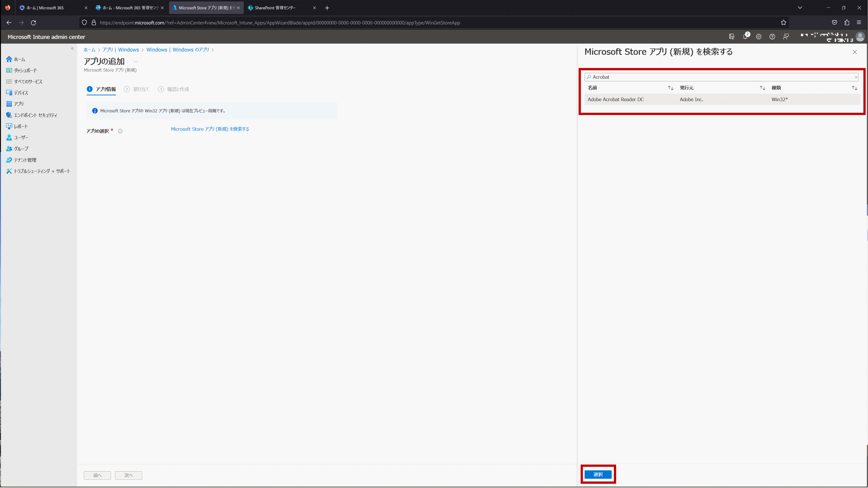The image size is (868, 488).
Task: Select the Adobe Acrobat Reader DC row
Action: pyautogui.click(x=722, y=99)
